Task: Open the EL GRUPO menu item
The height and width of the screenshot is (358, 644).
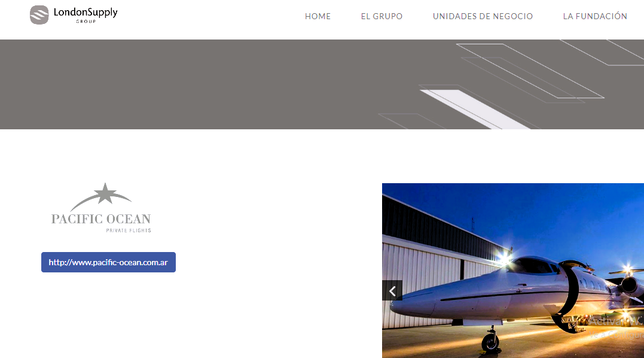Action: pyautogui.click(x=381, y=16)
